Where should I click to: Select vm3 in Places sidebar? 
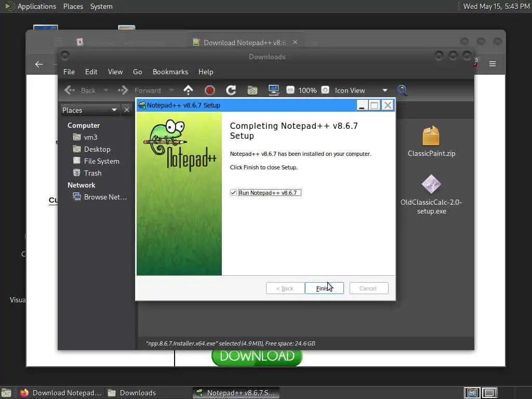(x=85, y=137)
